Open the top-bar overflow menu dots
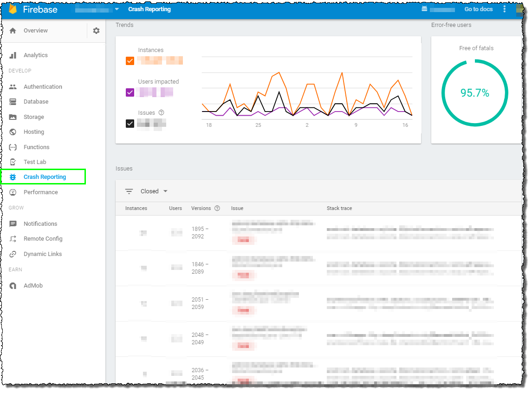The image size is (532, 394). tap(505, 9)
